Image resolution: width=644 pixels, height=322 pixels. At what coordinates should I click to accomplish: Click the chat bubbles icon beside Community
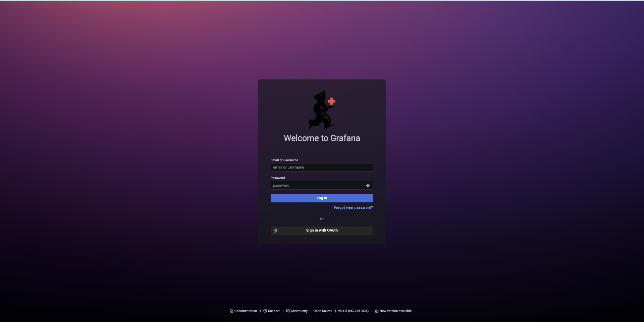pos(287,311)
